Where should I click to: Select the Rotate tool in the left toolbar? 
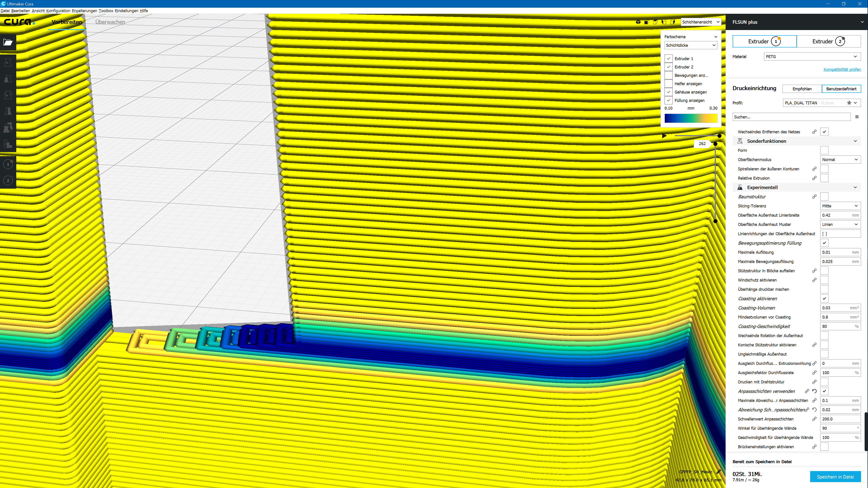(8, 95)
